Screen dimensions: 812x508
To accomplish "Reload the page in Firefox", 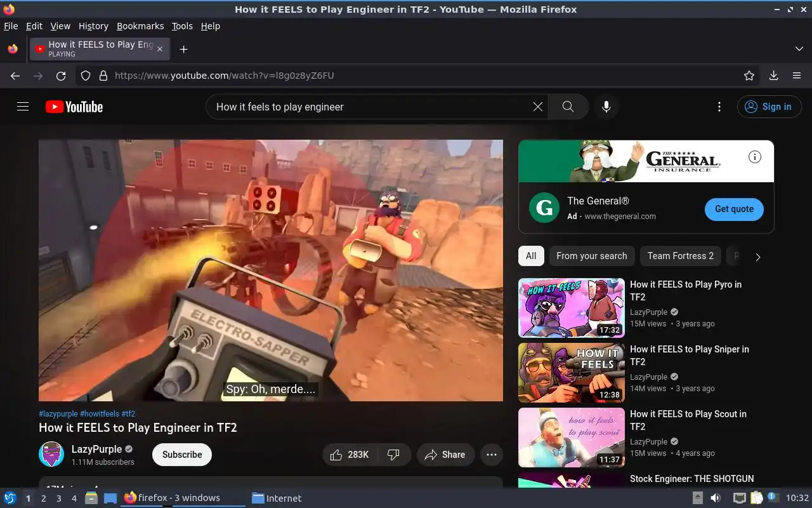I will point(61,76).
